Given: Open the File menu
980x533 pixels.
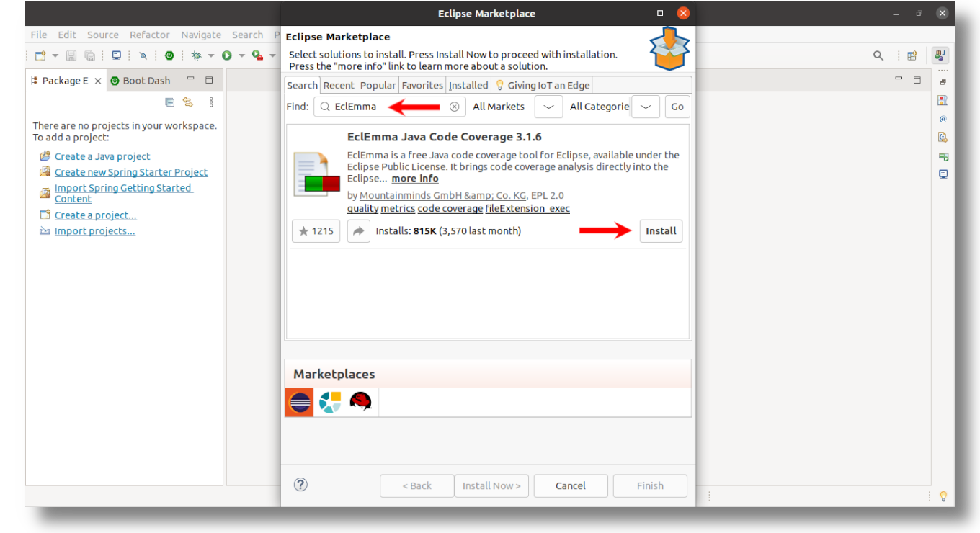Looking at the screenshot, I should coord(39,35).
